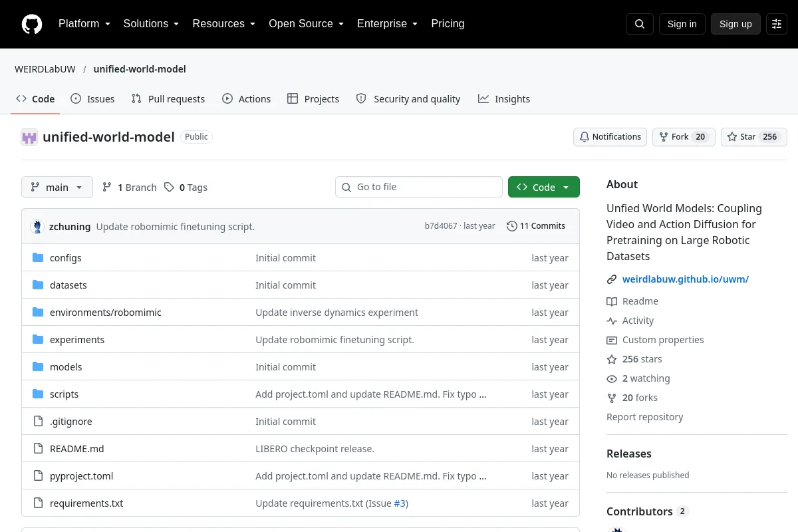Screen dimensions: 798x532
Task: Switch to the Issues tab
Action: click(92, 99)
